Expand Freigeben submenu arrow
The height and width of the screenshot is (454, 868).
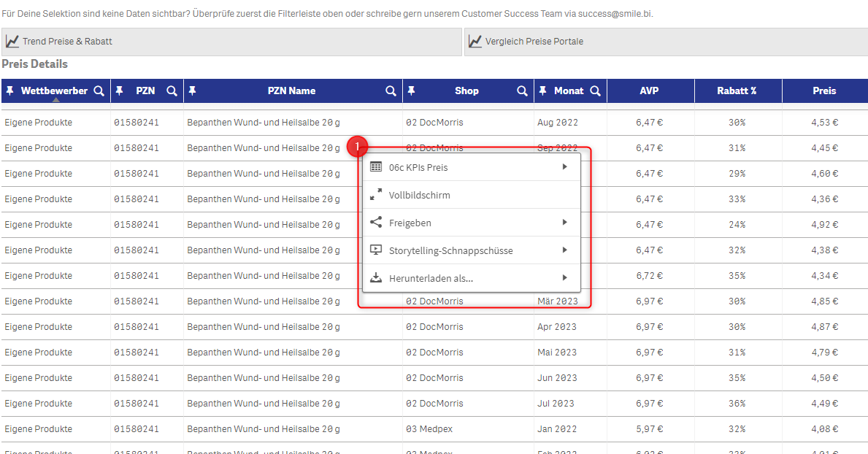(x=564, y=223)
